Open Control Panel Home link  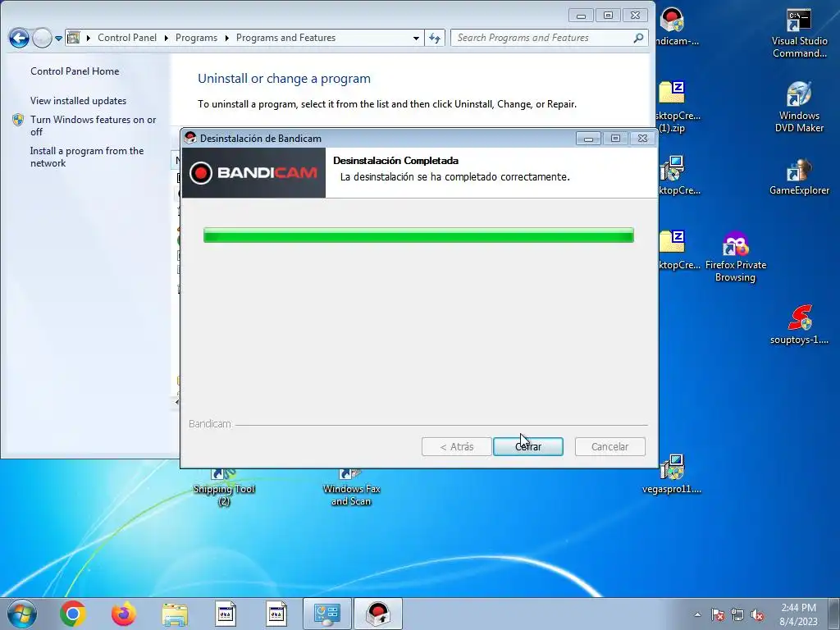tap(75, 71)
